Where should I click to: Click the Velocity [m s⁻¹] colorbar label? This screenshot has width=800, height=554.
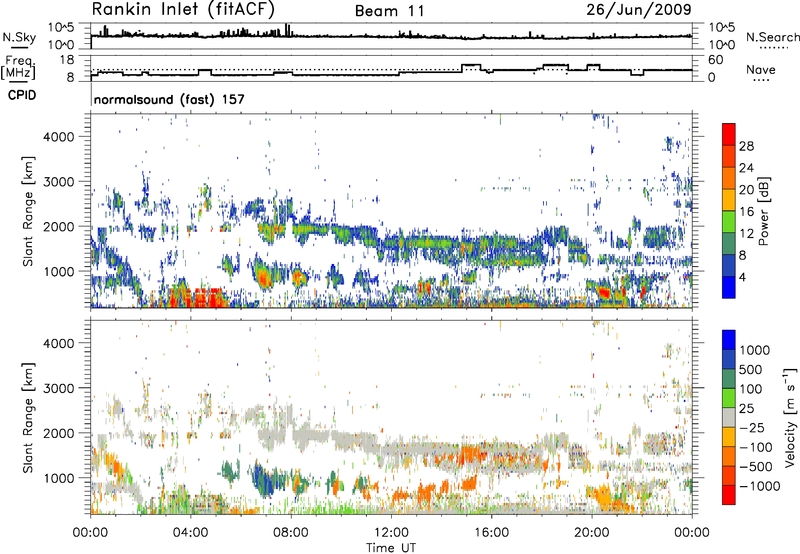[x=790, y=417]
